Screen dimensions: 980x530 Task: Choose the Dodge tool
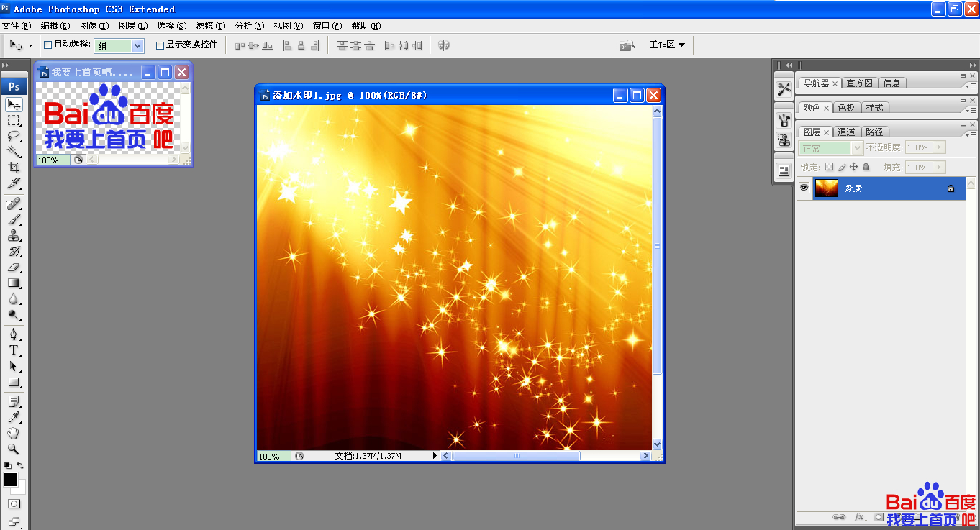point(14,315)
